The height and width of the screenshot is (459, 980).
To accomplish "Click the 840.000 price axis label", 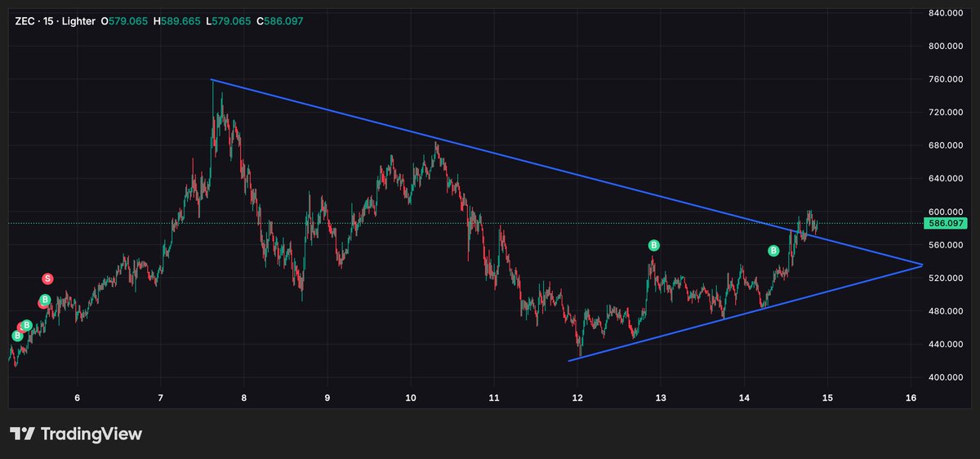I will [946, 12].
